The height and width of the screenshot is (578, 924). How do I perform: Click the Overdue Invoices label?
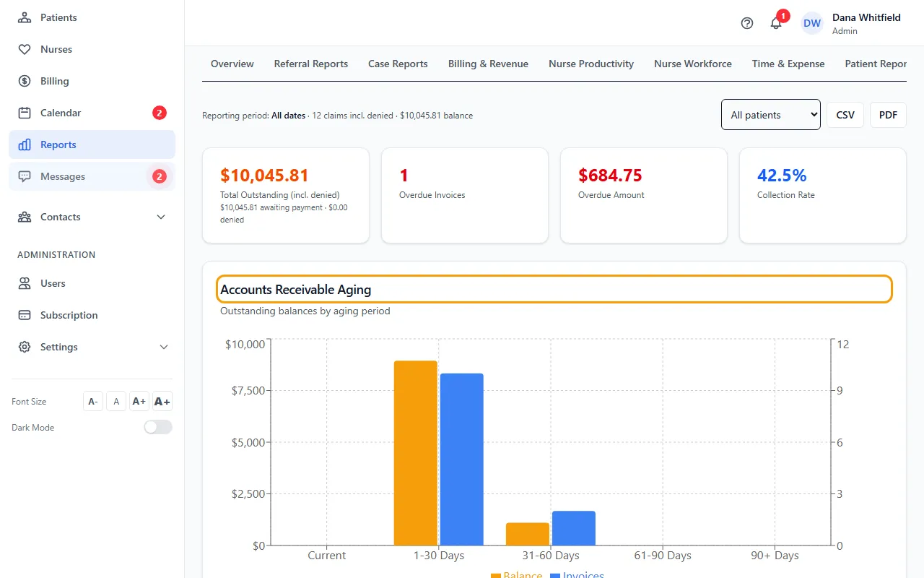click(432, 195)
